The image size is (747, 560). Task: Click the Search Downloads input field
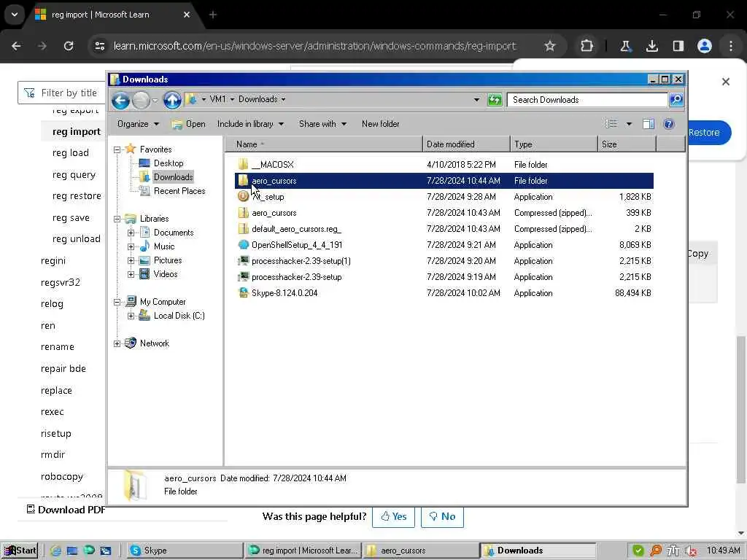pyautogui.click(x=587, y=99)
